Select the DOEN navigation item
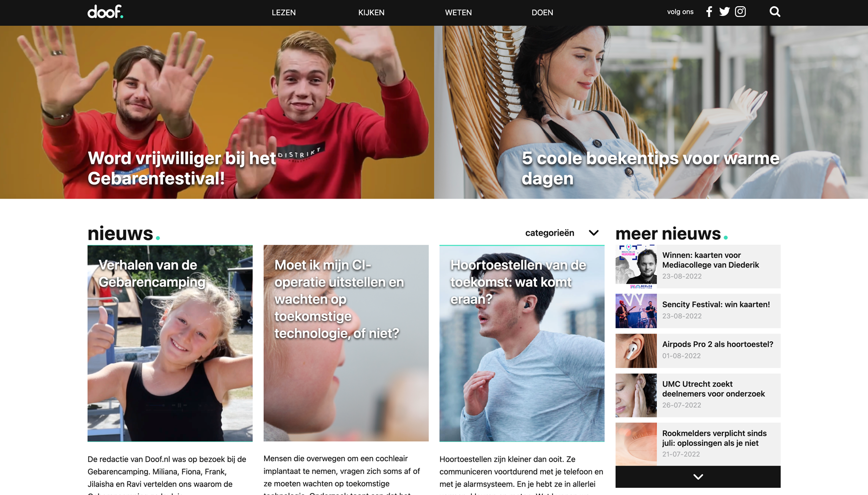The height and width of the screenshot is (495, 868). click(x=542, y=13)
